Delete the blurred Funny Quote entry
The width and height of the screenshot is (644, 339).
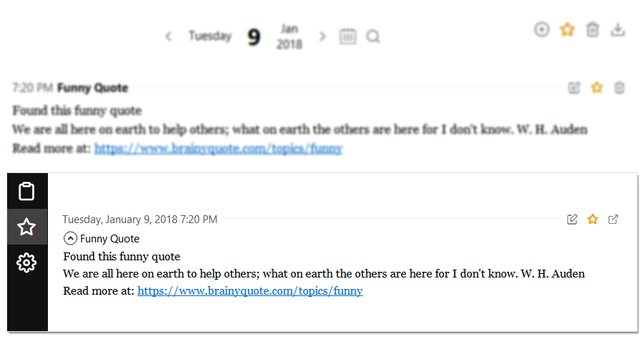coord(620,87)
